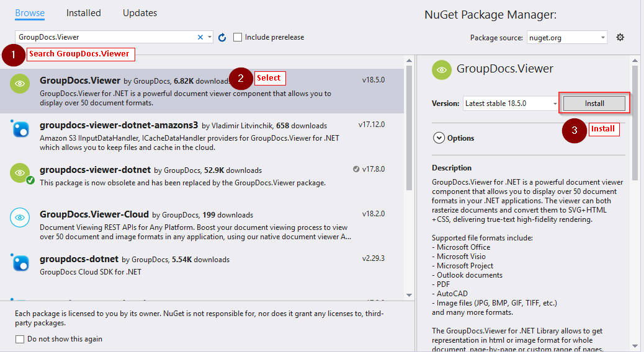Click the Install button
644x352 pixels.
[594, 103]
